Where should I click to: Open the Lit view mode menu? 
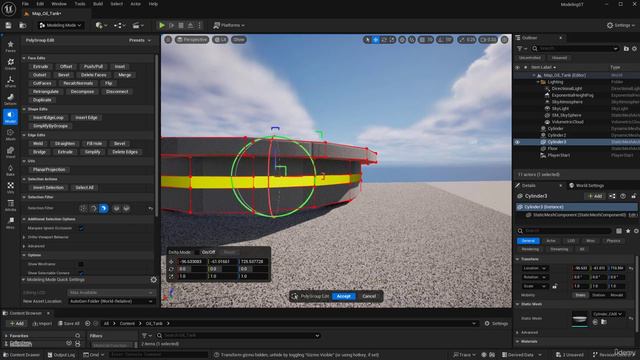(x=220, y=40)
